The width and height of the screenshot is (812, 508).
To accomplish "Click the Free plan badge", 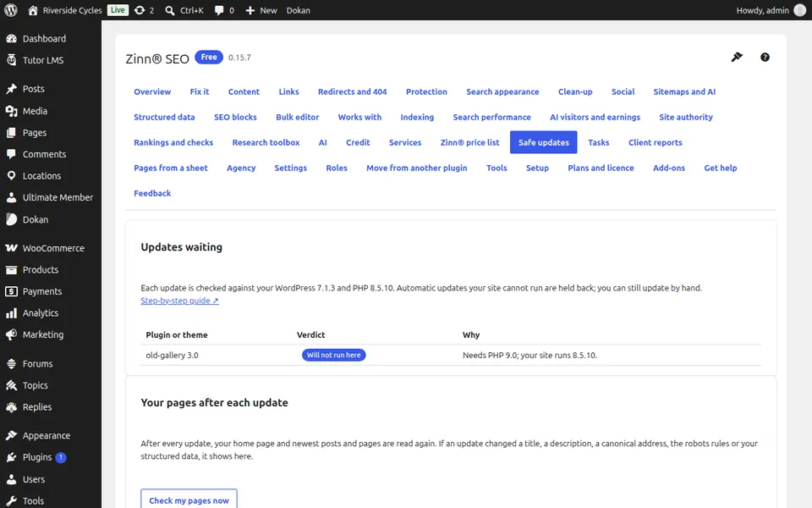I will tap(209, 57).
